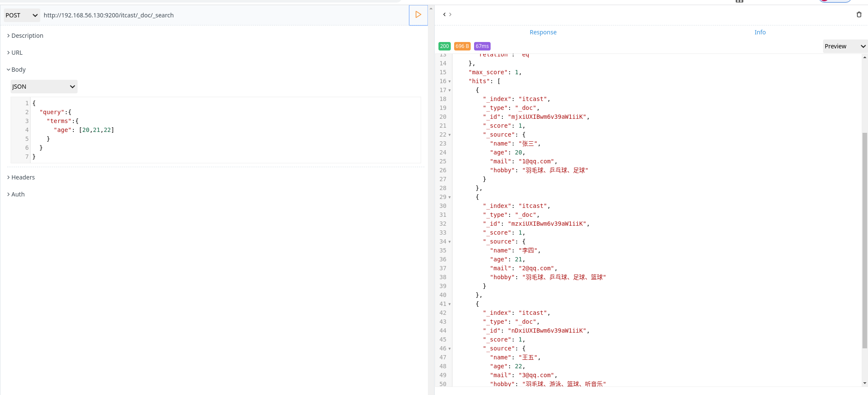Open the layout columns icon in the top bar
Screen dimensions: 868x395
pos(740,2)
